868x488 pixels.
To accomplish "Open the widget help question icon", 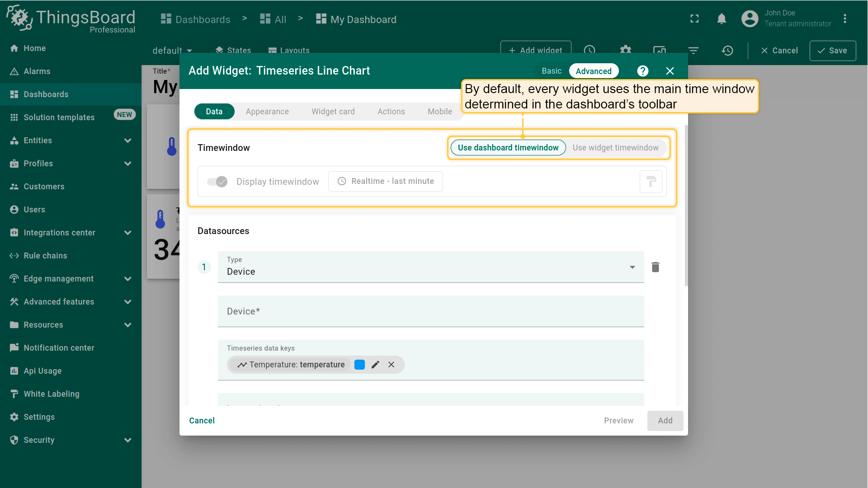I will pyautogui.click(x=642, y=71).
